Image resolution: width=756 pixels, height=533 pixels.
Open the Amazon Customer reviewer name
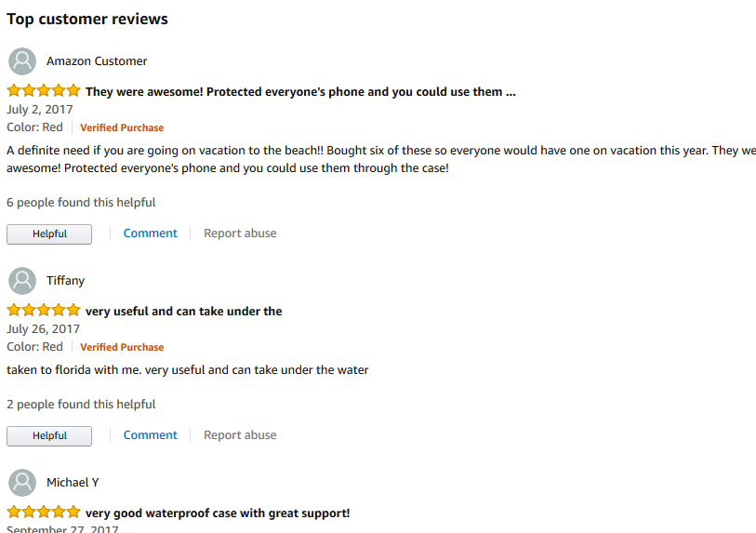tap(97, 61)
